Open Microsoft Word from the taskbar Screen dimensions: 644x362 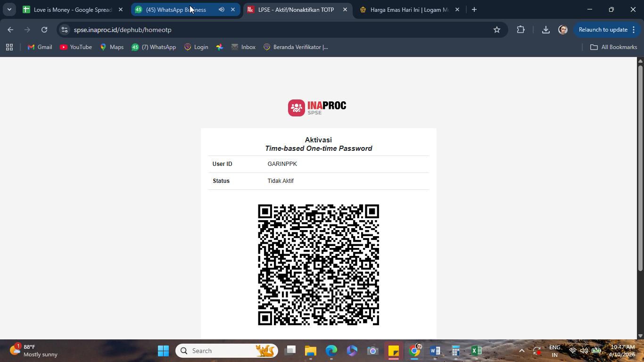pyautogui.click(x=435, y=351)
